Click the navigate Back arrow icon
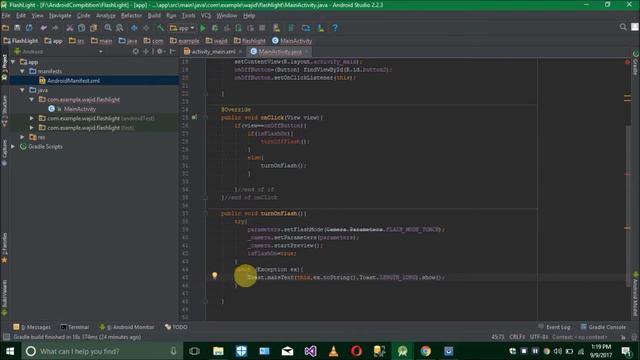The width and height of the screenshot is (640, 360). point(134,28)
